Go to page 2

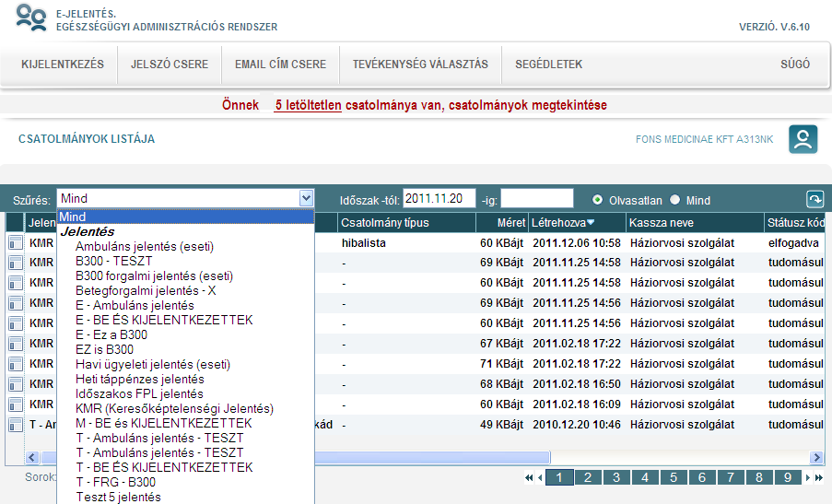[x=588, y=477]
